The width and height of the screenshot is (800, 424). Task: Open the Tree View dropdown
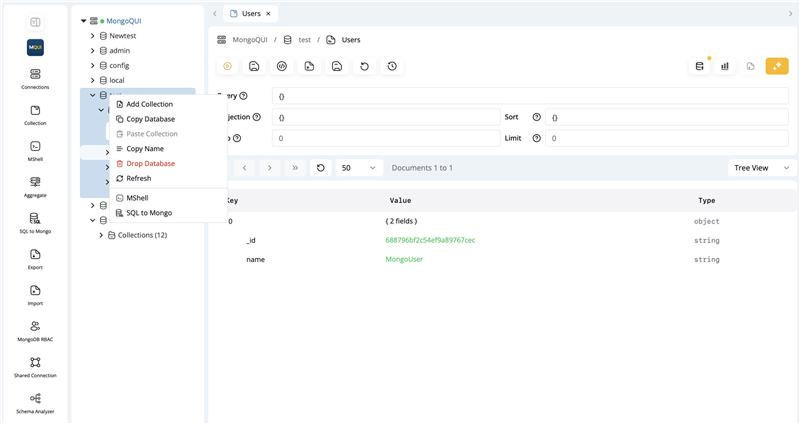click(761, 168)
